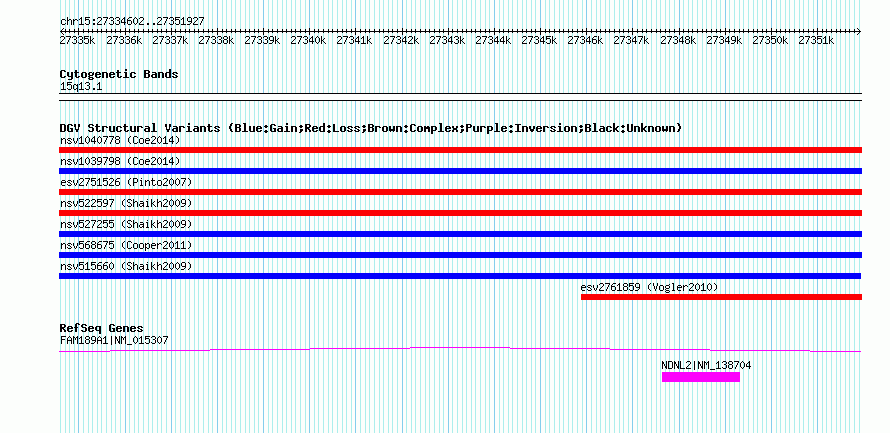Click the chr15:27334602..27351927 coordinate label
The height and width of the screenshot is (433, 890).
pos(132,21)
